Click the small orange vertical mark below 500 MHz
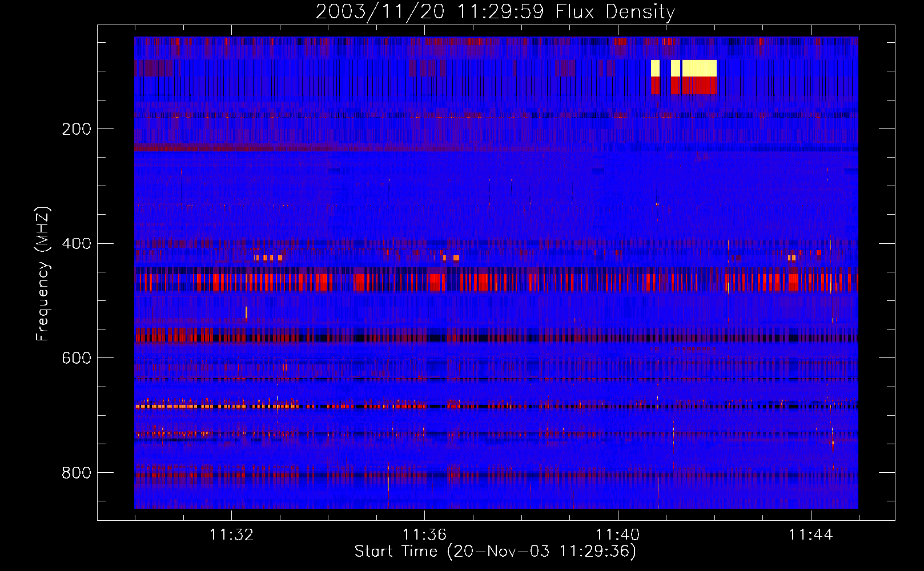This screenshot has height=571, width=924. (246, 312)
